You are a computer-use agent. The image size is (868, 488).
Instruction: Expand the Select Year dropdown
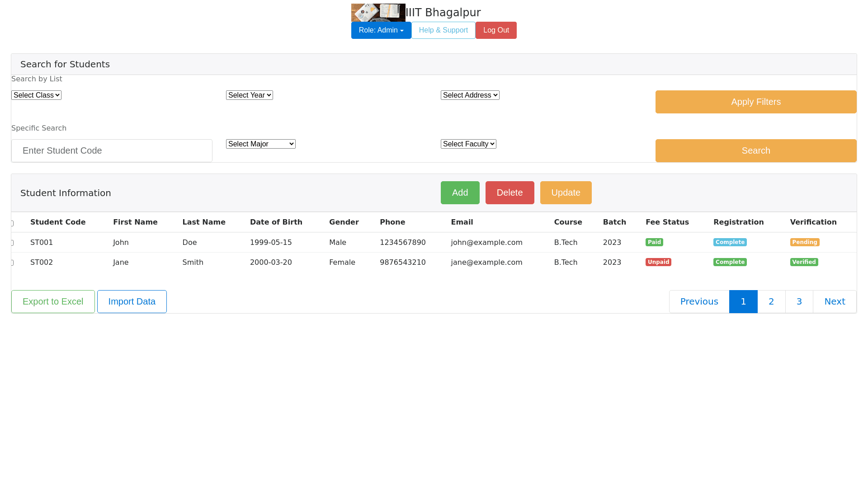[250, 95]
